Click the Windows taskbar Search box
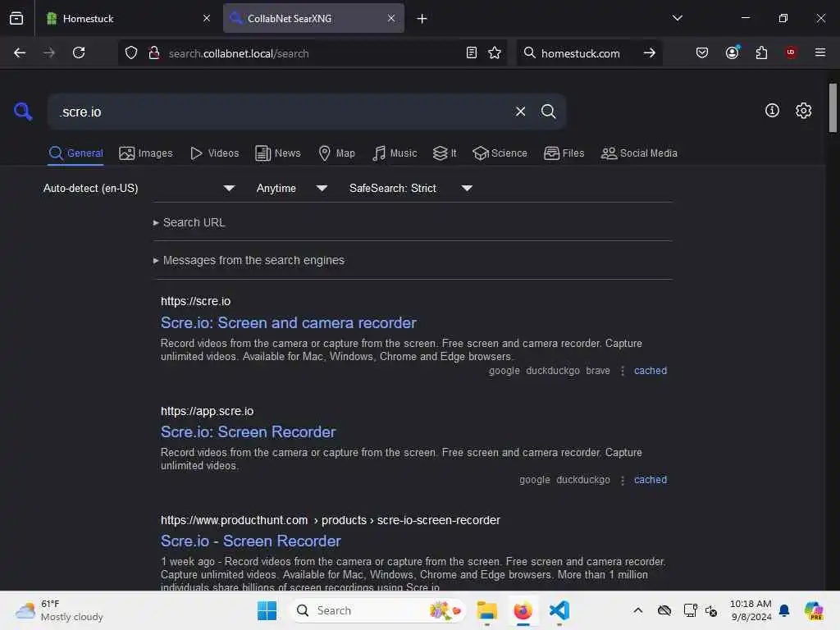This screenshot has height=630, width=840. click(x=378, y=610)
